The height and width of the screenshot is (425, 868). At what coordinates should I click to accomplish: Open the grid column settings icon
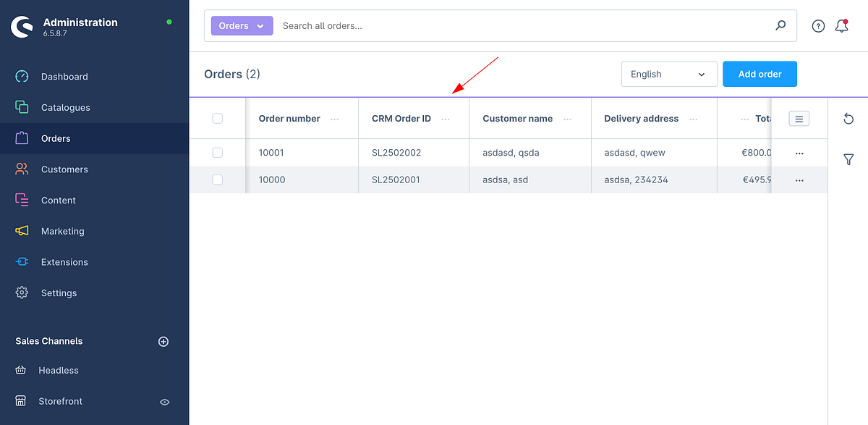[x=799, y=118]
